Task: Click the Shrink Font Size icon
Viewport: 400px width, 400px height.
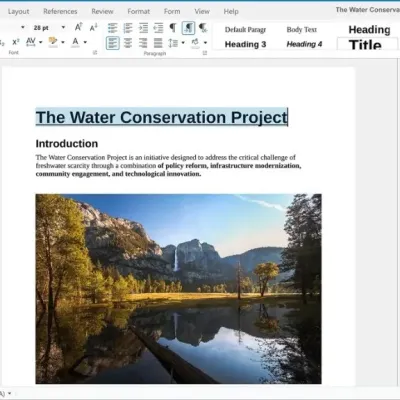Action: tap(94, 27)
